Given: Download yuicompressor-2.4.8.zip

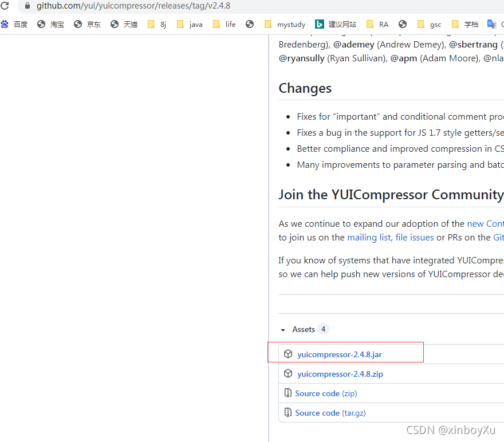Looking at the screenshot, I should click(340, 373).
